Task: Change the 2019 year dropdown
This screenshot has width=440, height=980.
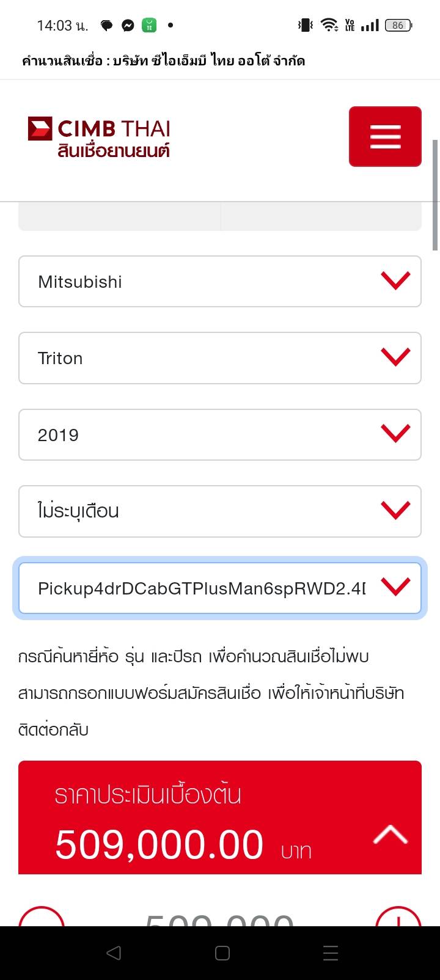Action: [x=220, y=434]
